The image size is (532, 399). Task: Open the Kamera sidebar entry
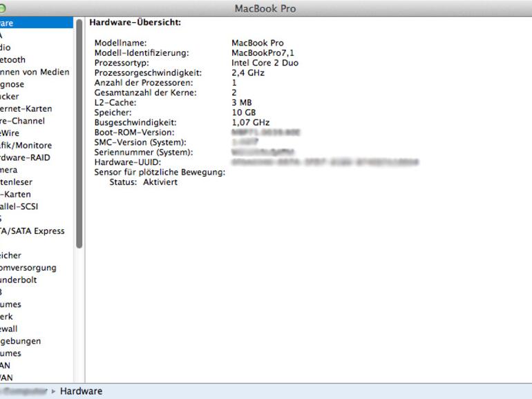[8, 170]
